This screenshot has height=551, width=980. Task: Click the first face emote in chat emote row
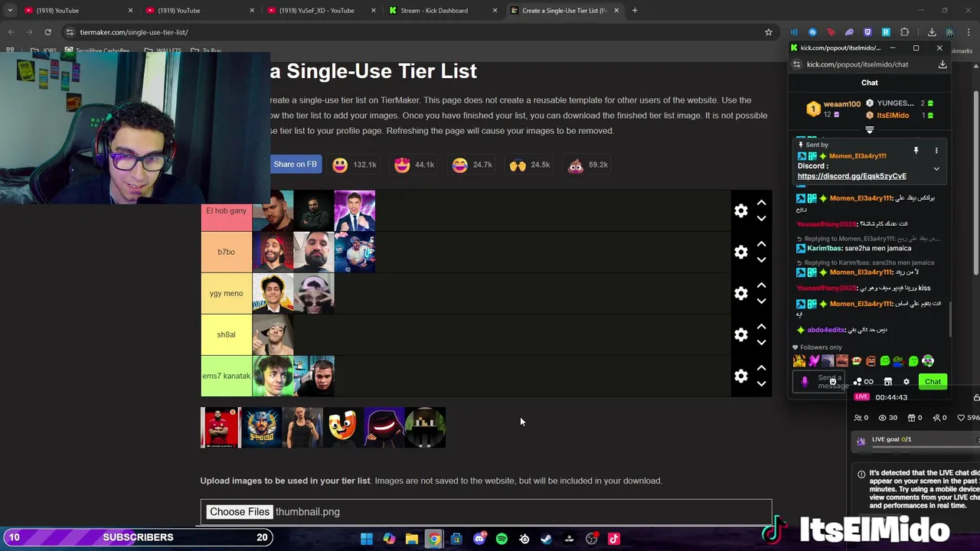799,361
